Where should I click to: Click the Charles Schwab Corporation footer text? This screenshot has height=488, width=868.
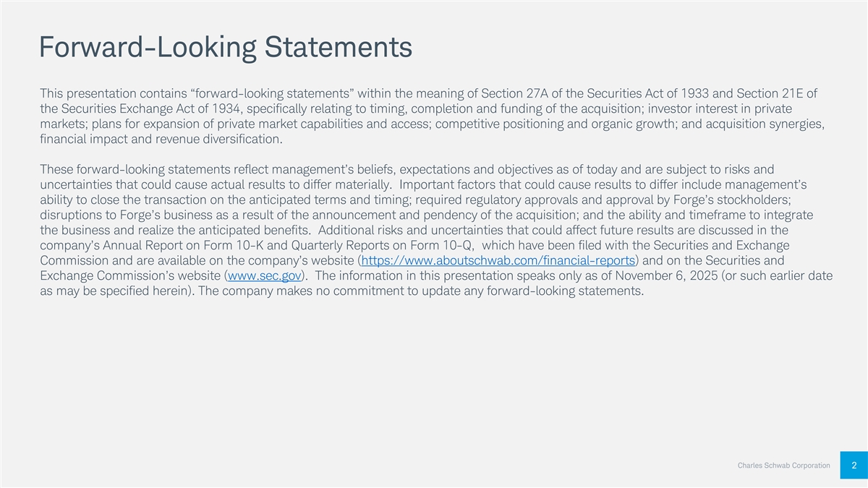(783, 466)
